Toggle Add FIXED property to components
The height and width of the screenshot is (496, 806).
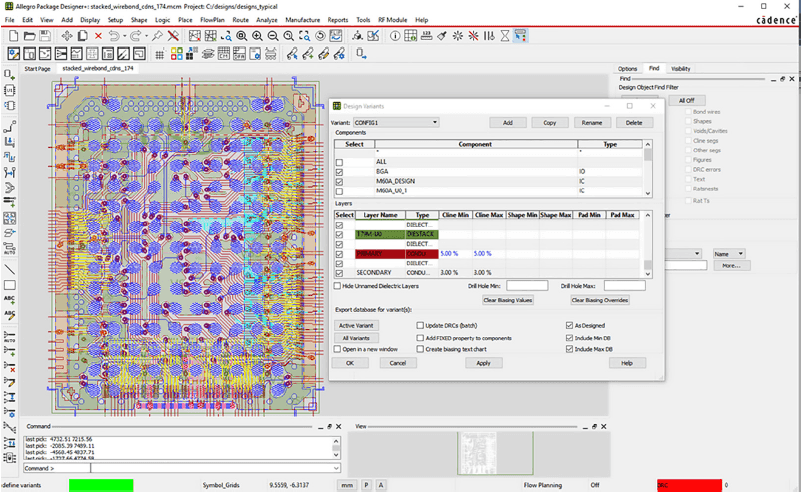click(420, 339)
